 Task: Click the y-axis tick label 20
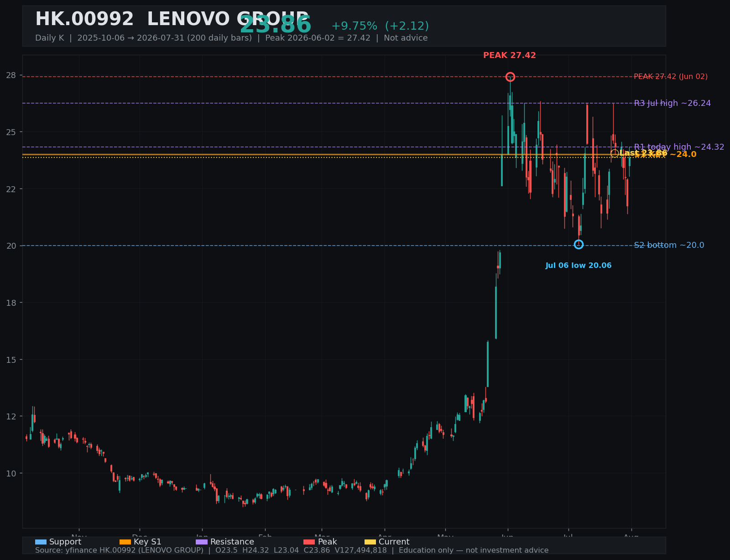(11, 246)
